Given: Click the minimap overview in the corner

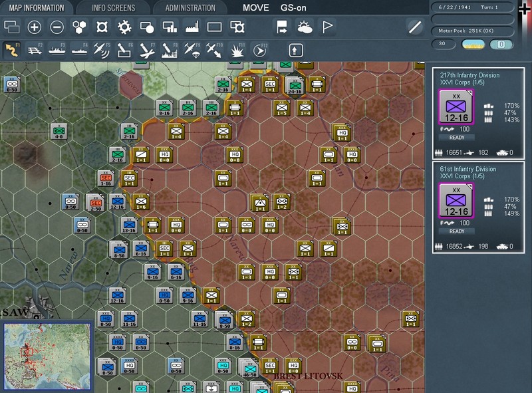Looking at the screenshot, I should [x=47, y=356].
